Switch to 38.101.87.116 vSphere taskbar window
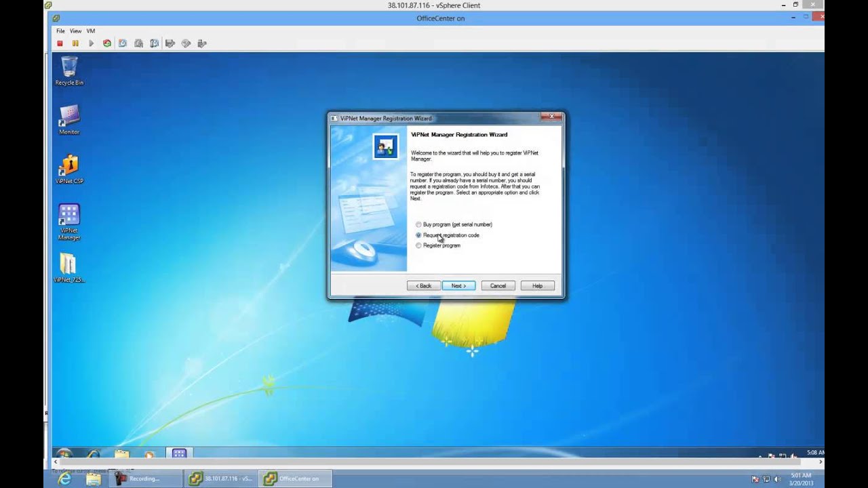The width and height of the screenshot is (868, 488). point(220,479)
